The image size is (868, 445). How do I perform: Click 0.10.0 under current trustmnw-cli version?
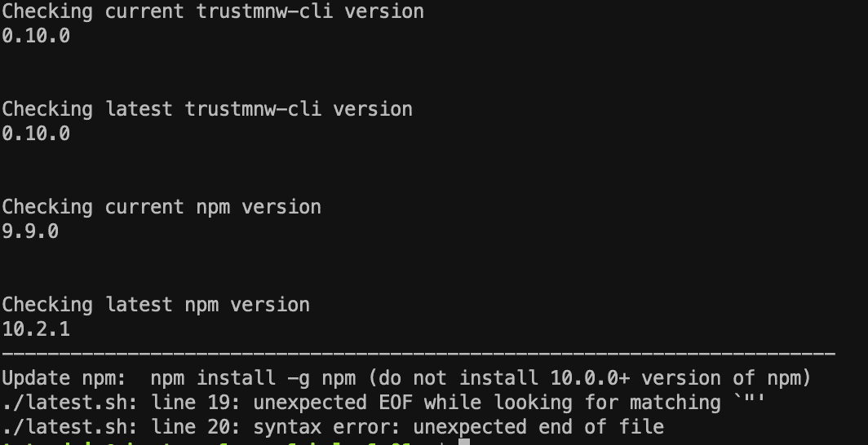coord(36,36)
